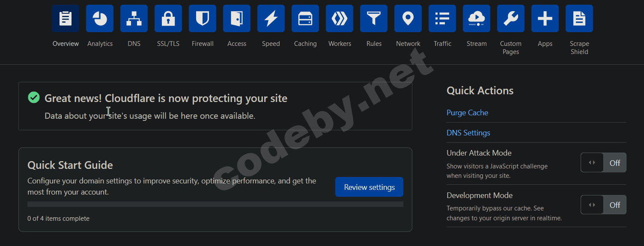Click the Under Attack Mode label
The height and width of the screenshot is (246, 644).
pyautogui.click(x=479, y=153)
